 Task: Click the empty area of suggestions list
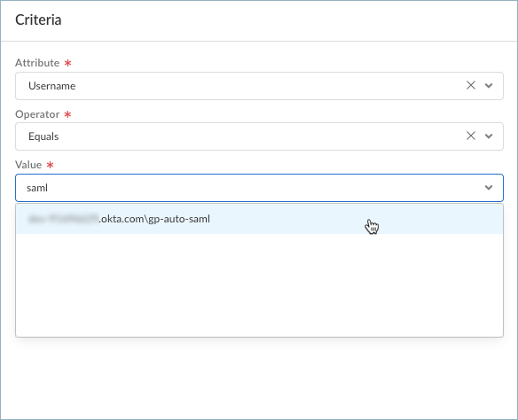[x=259, y=285]
